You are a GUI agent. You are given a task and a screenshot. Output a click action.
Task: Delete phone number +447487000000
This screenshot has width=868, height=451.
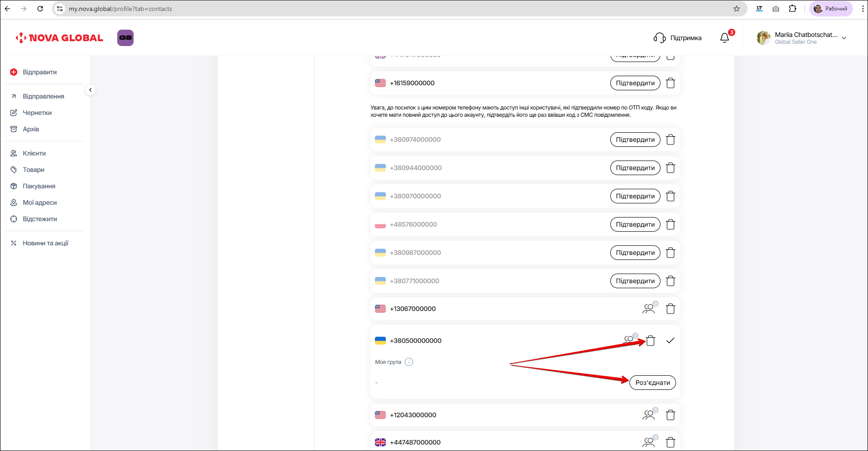[670, 442]
